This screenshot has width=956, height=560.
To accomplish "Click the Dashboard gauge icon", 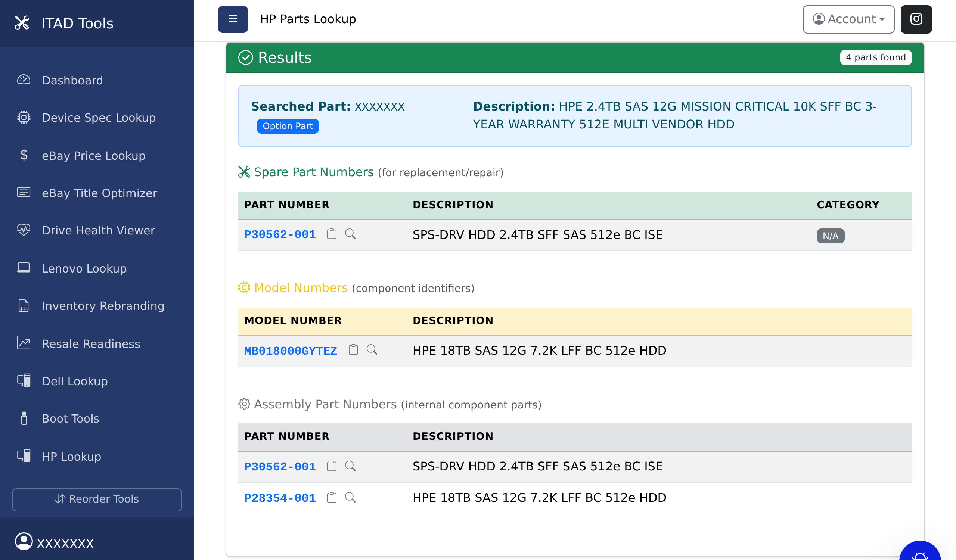I will pos(24,80).
